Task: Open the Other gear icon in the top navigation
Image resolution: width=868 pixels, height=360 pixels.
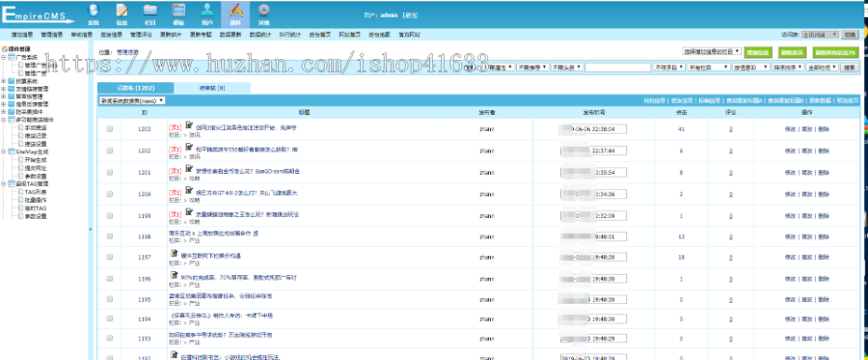Action: coord(264,11)
